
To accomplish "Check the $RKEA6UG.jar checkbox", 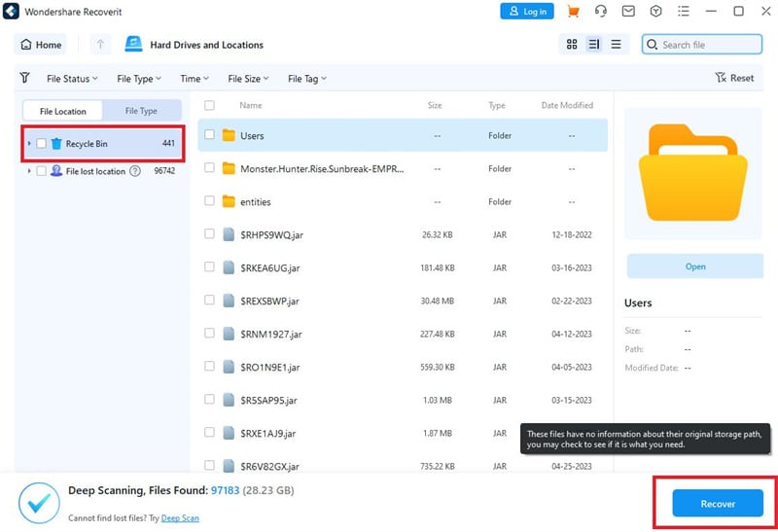I will 209,267.
